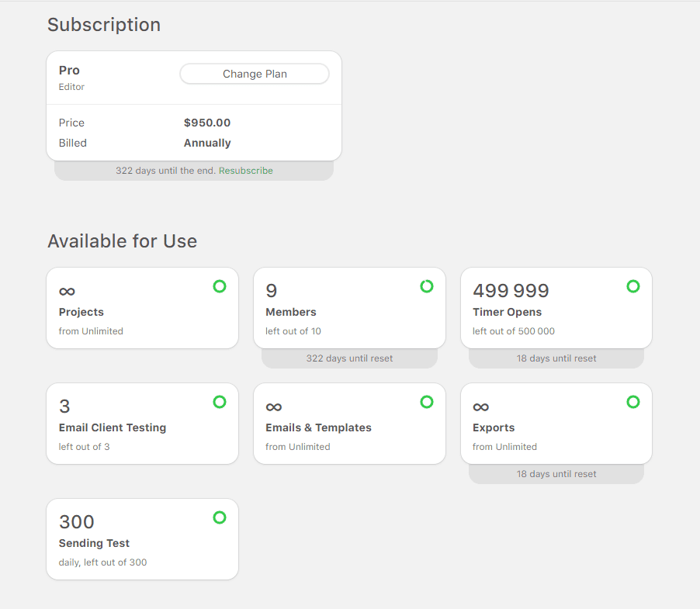Click the green status icon on Projects card

pos(220,286)
